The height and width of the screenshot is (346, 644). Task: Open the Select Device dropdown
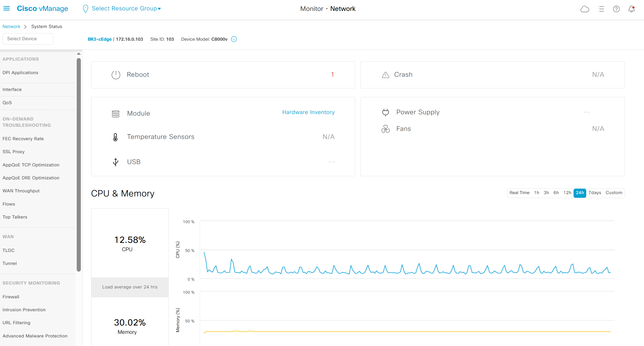(x=28, y=39)
